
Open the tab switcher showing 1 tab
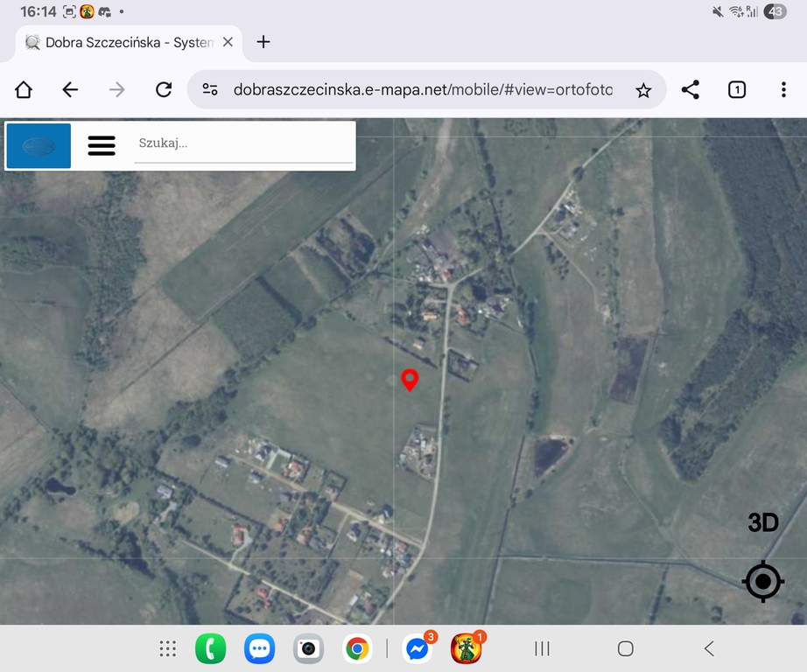tap(737, 90)
